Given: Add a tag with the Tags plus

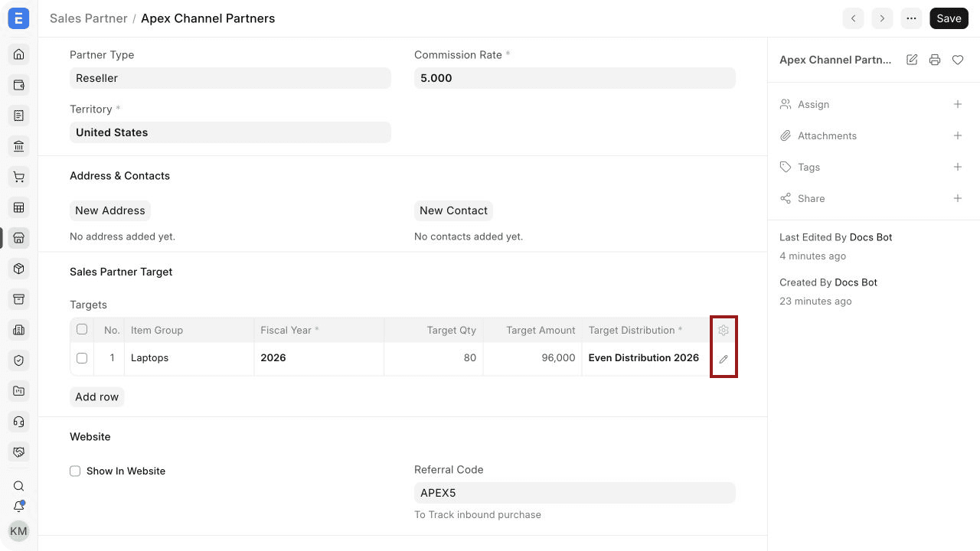Looking at the screenshot, I should [x=958, y=167].
